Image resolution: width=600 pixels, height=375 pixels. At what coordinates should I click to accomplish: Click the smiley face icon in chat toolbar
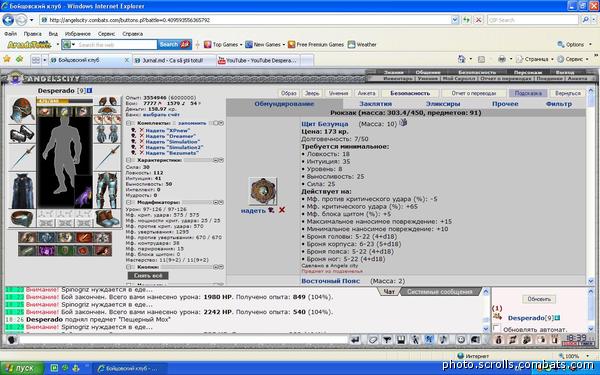461,340
